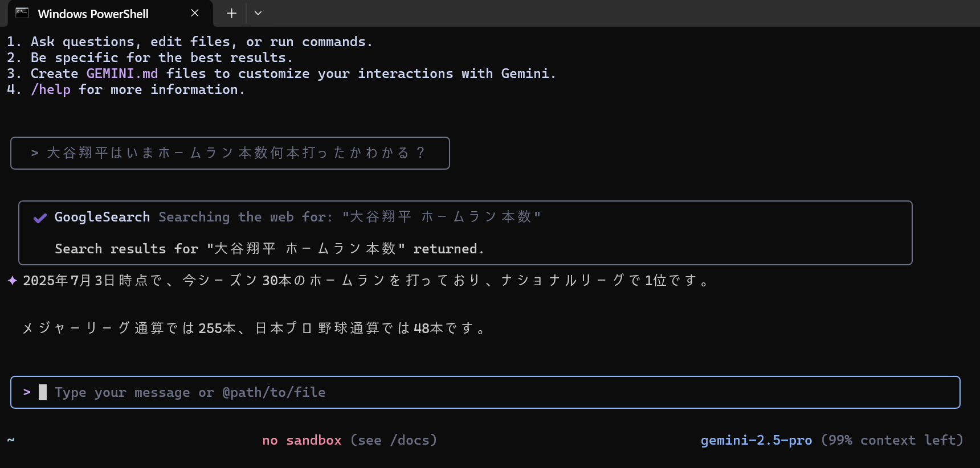980x468 pixels.
Task: Click the 99% context left indicator
Action: 892,440
